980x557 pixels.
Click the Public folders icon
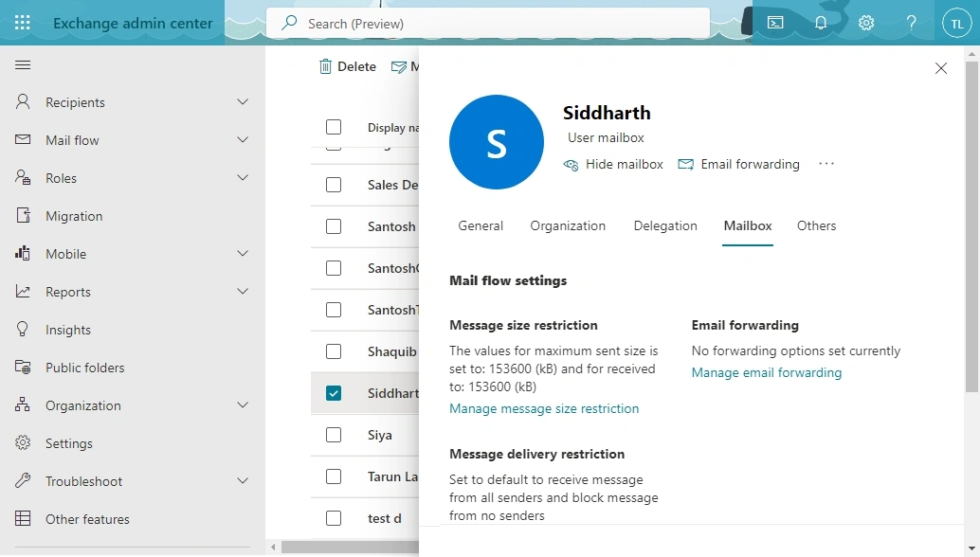click(x=23, y=368)
